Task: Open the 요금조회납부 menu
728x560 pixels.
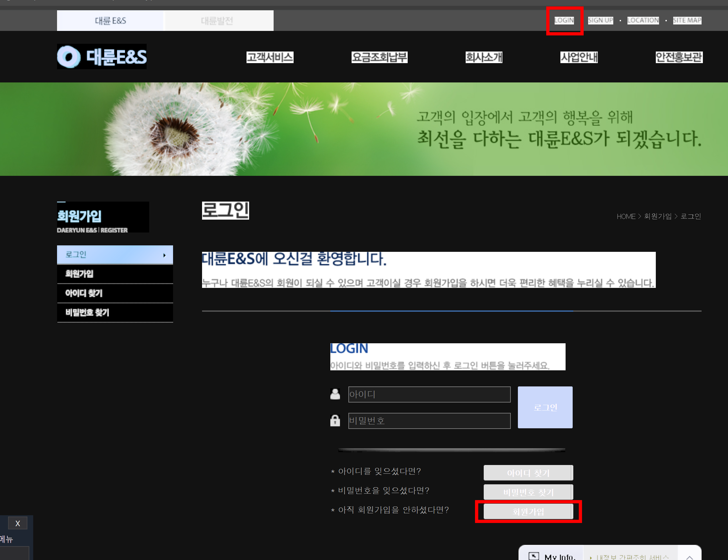Action: click(379, 57)
